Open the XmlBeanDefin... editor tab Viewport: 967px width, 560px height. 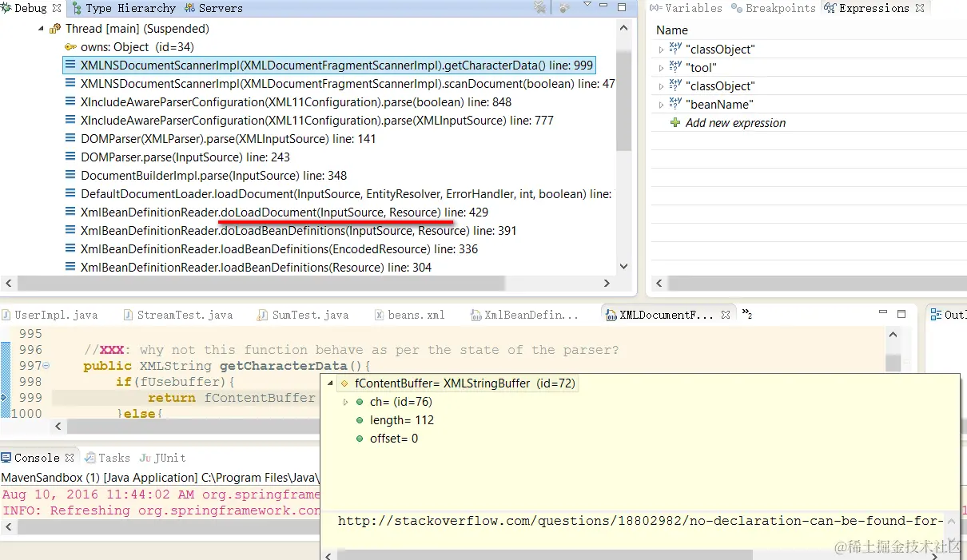[524, 315]
